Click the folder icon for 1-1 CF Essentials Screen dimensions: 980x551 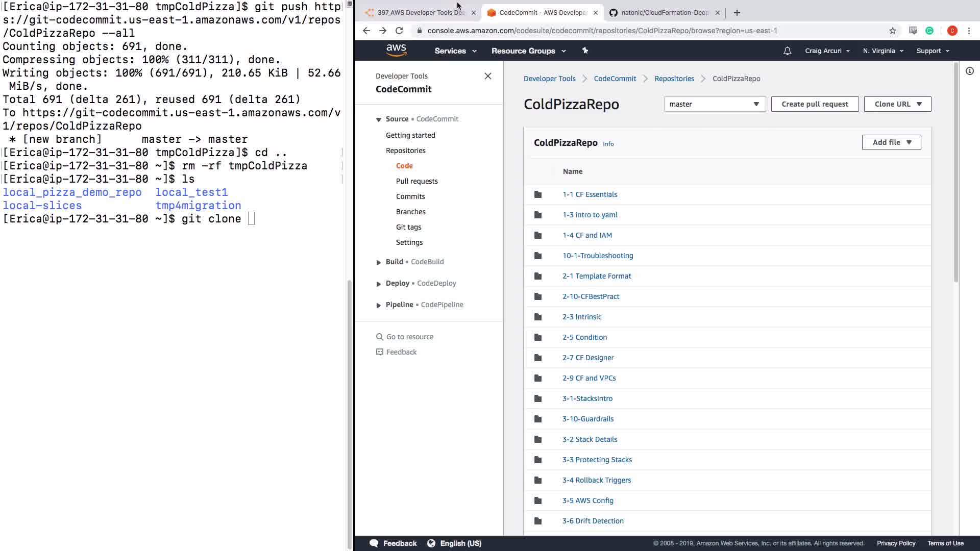click(x=537, y=194)
